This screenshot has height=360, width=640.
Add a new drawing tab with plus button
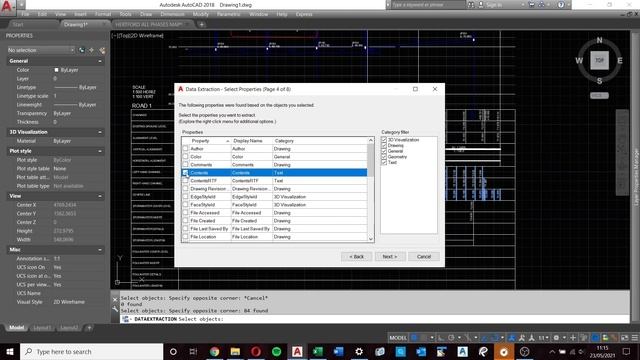[x=201, y=24]
